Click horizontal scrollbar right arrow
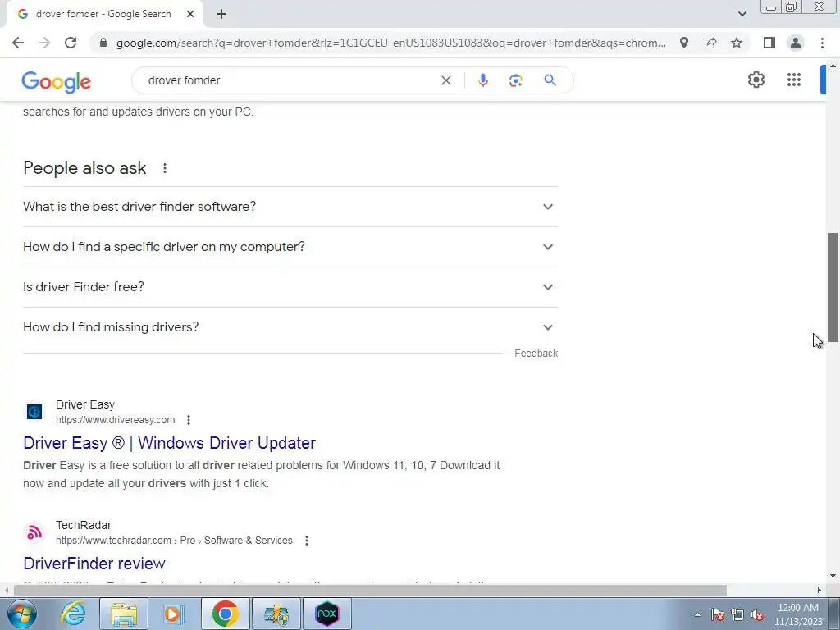Viewport: 840px width, 630px height. click(819, 591)
